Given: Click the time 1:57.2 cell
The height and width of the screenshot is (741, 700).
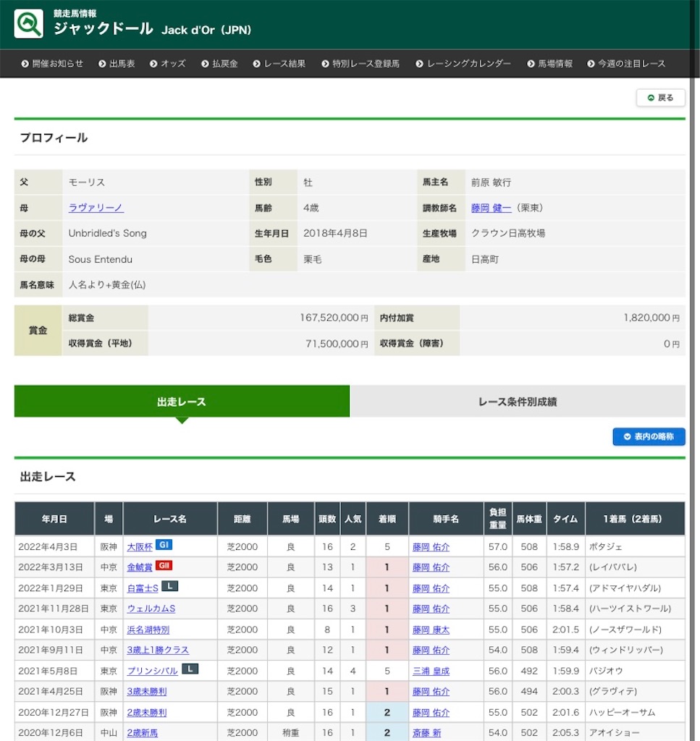Looking at the screenshot, I should (x=566, y=567).
